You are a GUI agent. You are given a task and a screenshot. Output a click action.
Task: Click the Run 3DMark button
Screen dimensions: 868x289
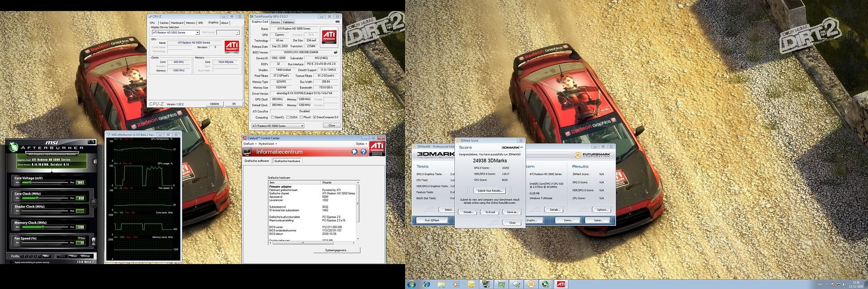(x=432, y=220)
